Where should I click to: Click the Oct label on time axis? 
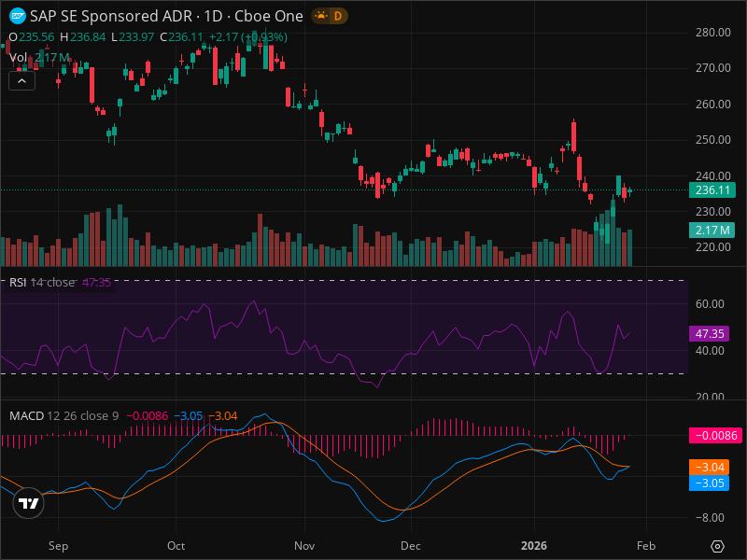coord(176,546)
